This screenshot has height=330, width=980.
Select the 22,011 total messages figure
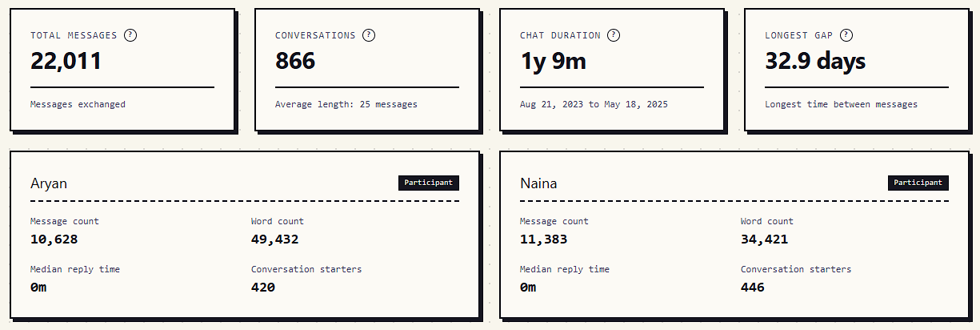point(66,61)
